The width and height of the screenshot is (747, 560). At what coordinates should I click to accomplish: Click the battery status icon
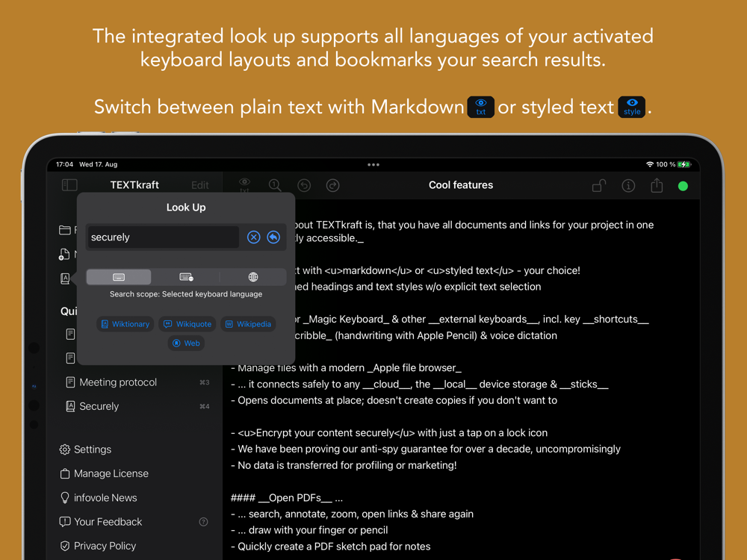pos(684,164)
